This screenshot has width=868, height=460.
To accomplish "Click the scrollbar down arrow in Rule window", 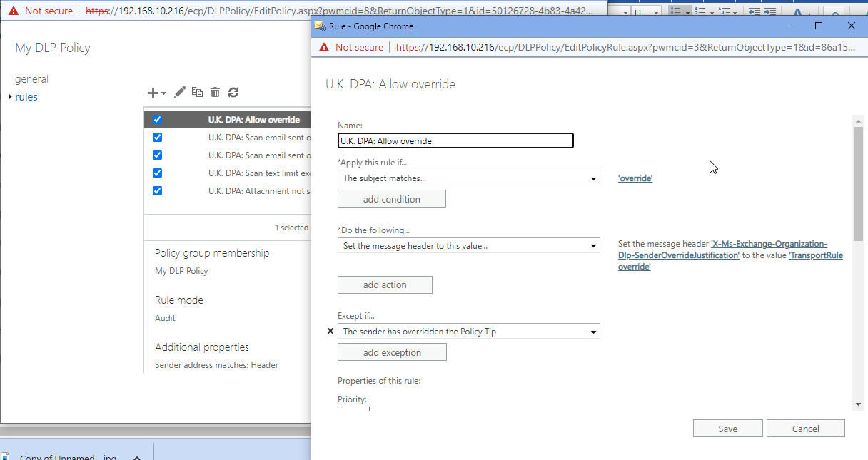I will tap(858, 404).
